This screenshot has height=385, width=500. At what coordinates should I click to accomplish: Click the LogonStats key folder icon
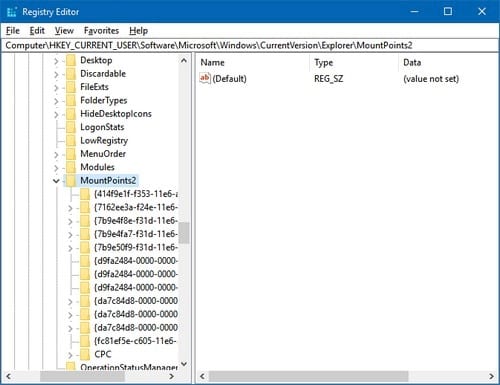click(71, 127)
